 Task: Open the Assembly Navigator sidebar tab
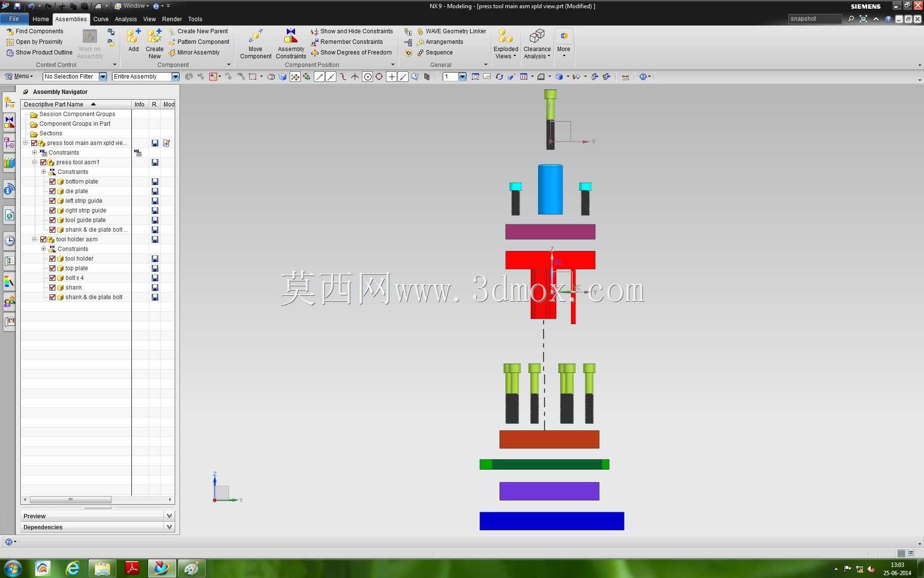point(9,102)
